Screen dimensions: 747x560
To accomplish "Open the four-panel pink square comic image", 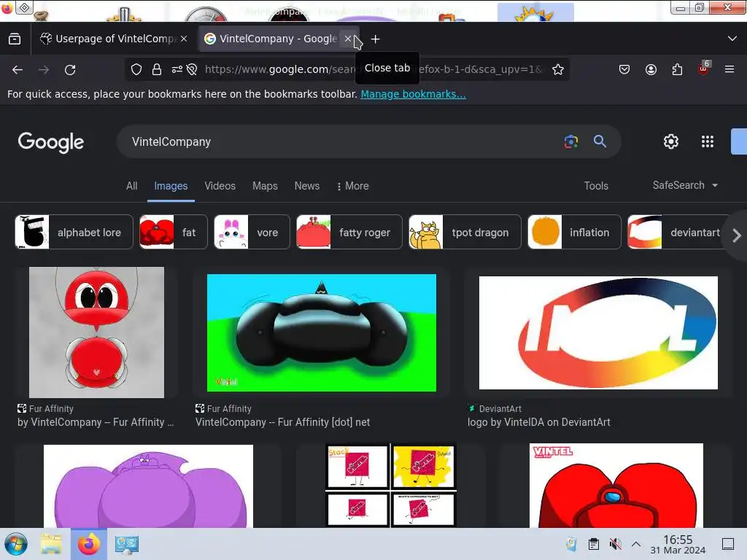I will [391, 485].
